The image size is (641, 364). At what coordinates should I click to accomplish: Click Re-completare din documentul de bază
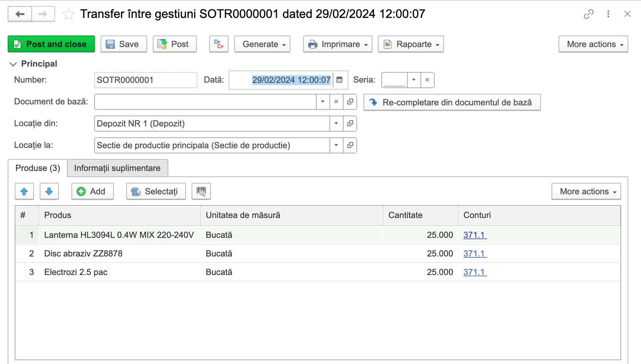click(x=452, y=102)
